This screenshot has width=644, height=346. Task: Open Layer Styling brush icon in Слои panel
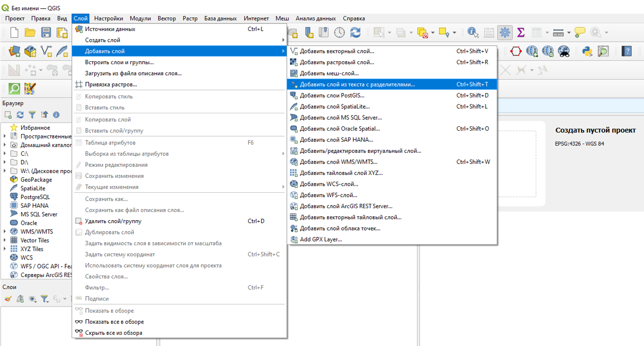(x=8, y=298)
